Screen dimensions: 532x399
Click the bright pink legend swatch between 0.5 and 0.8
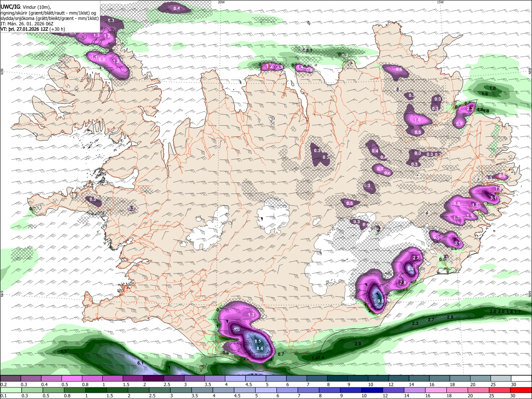(72, 379)
